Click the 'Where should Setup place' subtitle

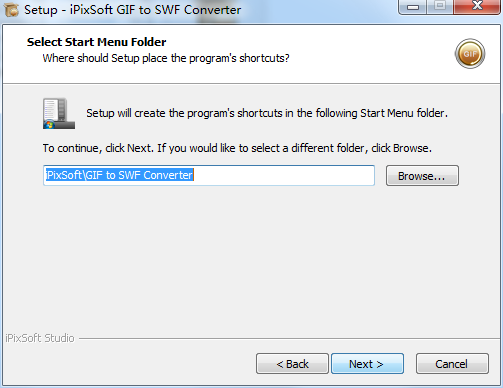pos(166,58)
